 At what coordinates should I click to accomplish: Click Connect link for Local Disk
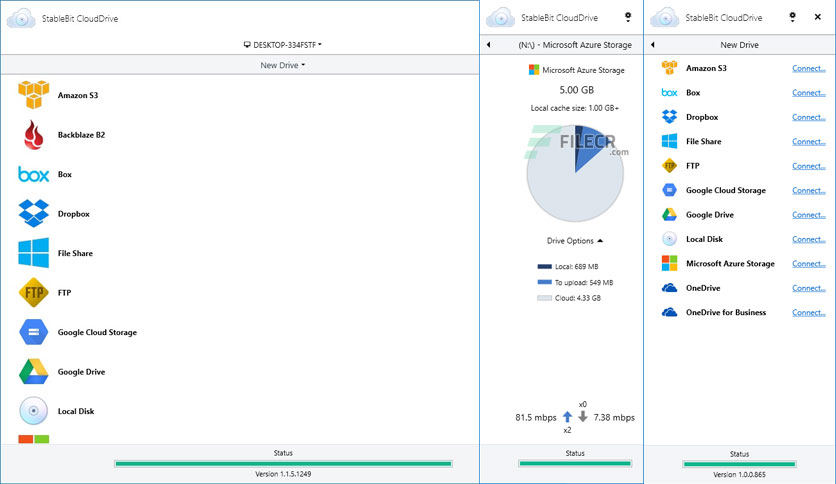pyautogui.click(x=809, y=239)
